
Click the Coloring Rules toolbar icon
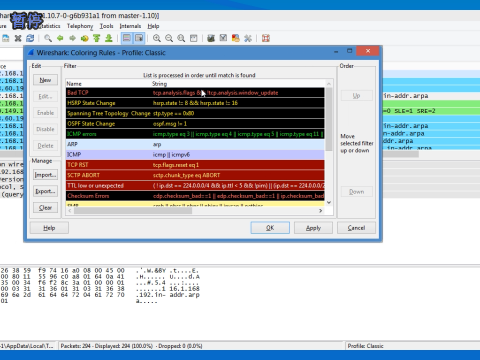[x=236, y=38]
